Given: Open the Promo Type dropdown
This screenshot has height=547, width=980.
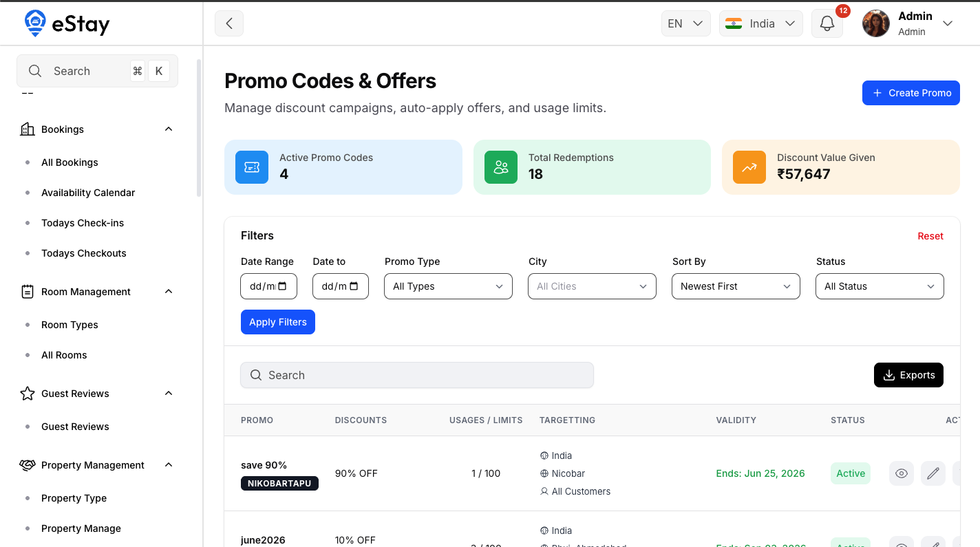Looking at the screenshot, I should point(449,286).
